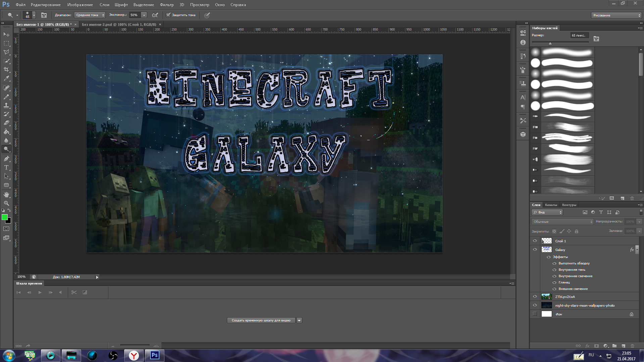Screen dimensions: 644x362
Task: Create new layer in Layers panel
Action: tap(623, 346)
